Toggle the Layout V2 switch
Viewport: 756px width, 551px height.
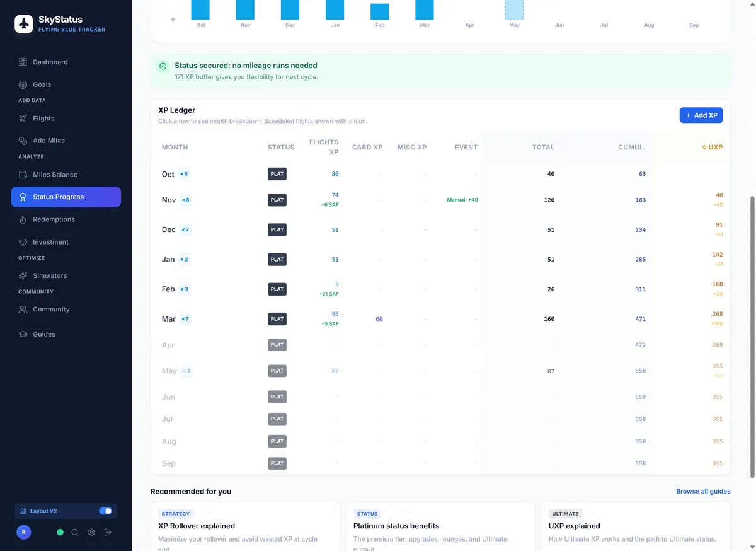(x=105, y=511)
